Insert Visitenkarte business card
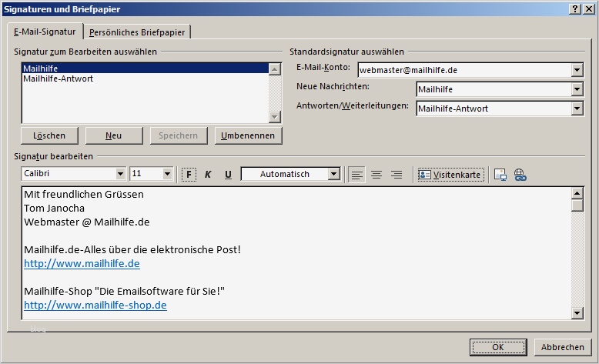 (x=450, y=175)
